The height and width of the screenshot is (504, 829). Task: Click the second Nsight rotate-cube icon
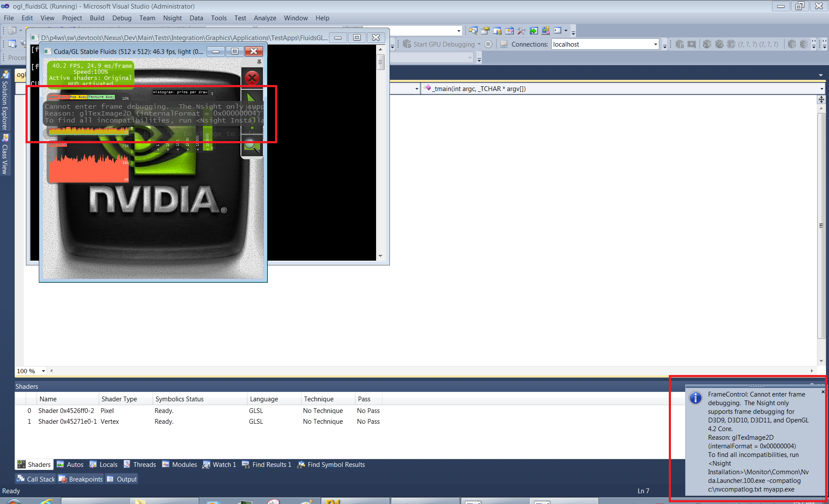[x=719, y=44]
